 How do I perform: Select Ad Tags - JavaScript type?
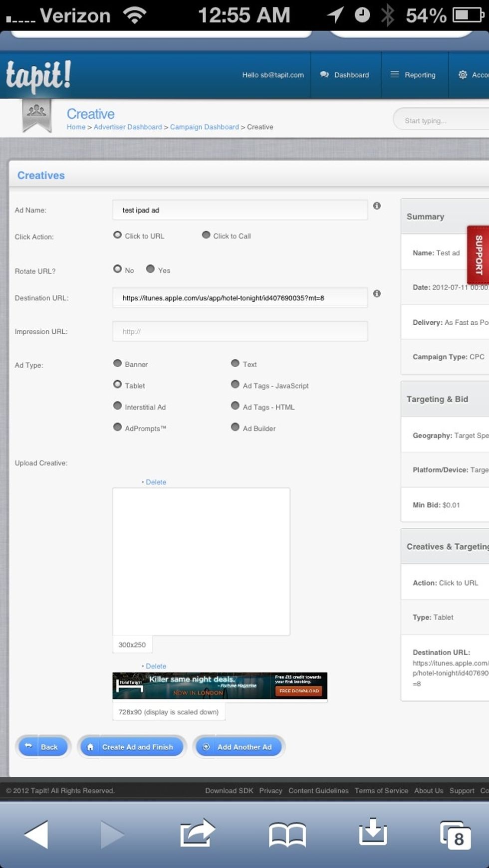[235, 384]
